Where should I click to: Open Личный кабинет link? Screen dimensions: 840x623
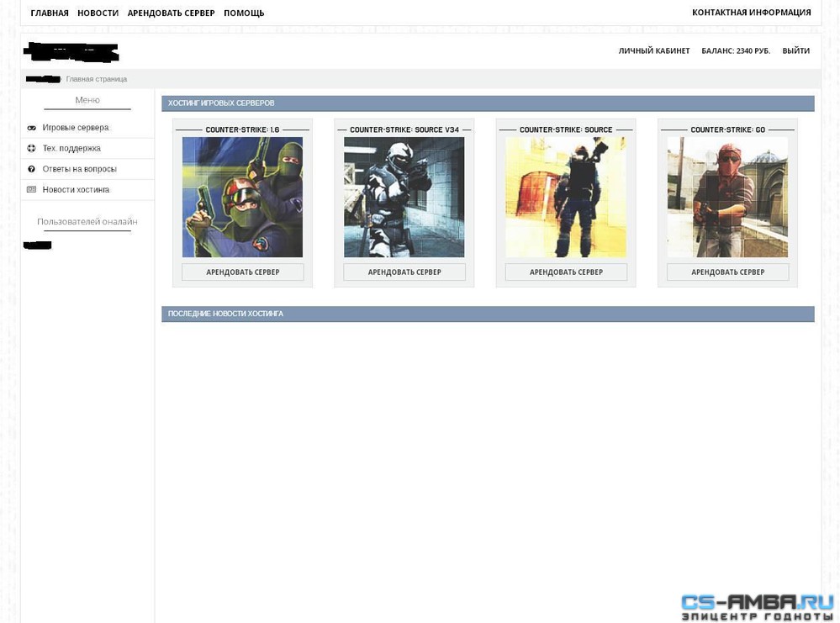(x=654, y=51)
